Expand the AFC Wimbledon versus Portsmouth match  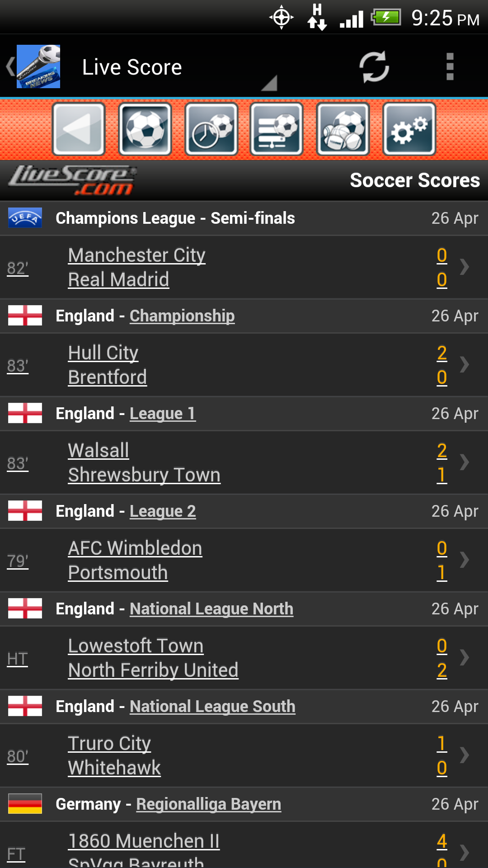pyautogui.click(x=465, y=560)
